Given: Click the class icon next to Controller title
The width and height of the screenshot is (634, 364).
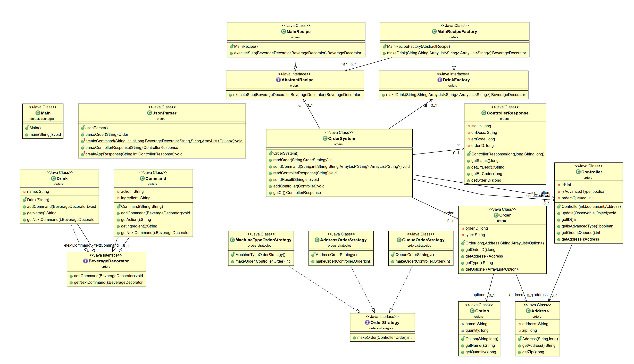Looking at the screenshot, I should point(578,172).
